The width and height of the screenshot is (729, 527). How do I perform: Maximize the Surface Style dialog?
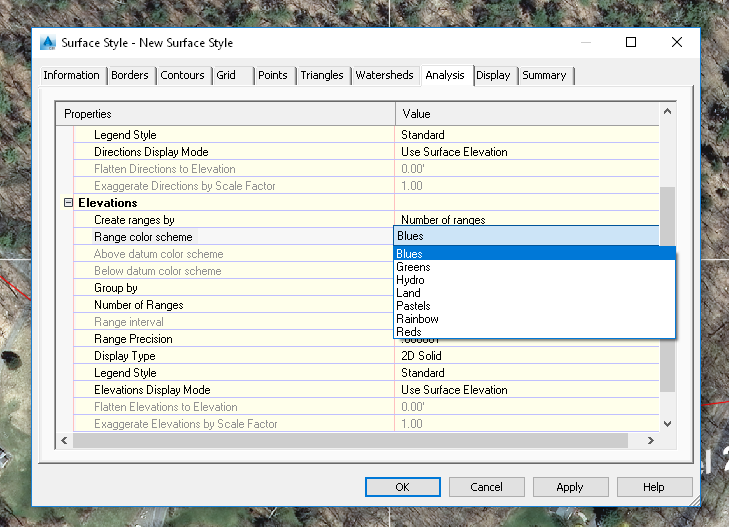tap(631, 42)
